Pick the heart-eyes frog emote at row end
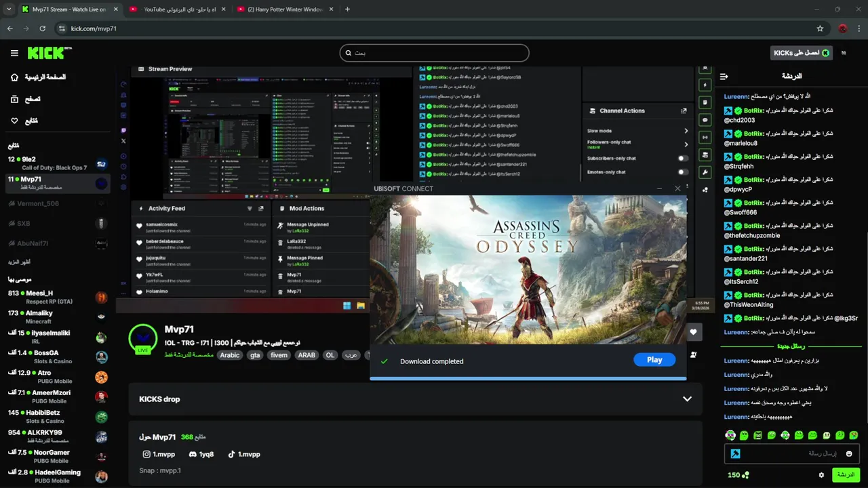Screen dimensions: 868x488 (x=853, y=435)
